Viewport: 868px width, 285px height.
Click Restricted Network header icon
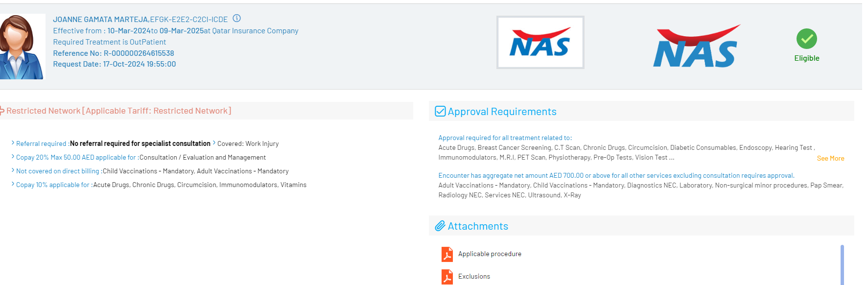[x=2, y=111]
